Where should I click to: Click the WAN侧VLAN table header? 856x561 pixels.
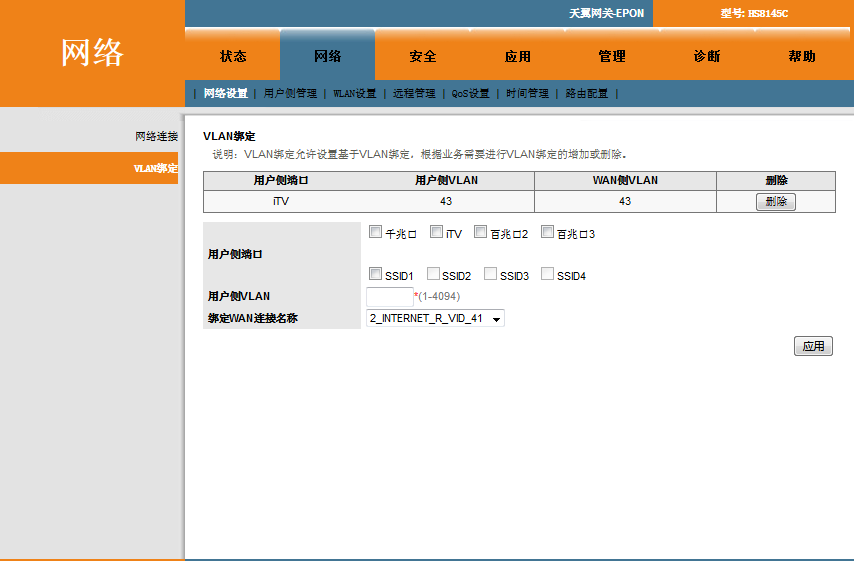pyautogui.click(x=625, y=180)
